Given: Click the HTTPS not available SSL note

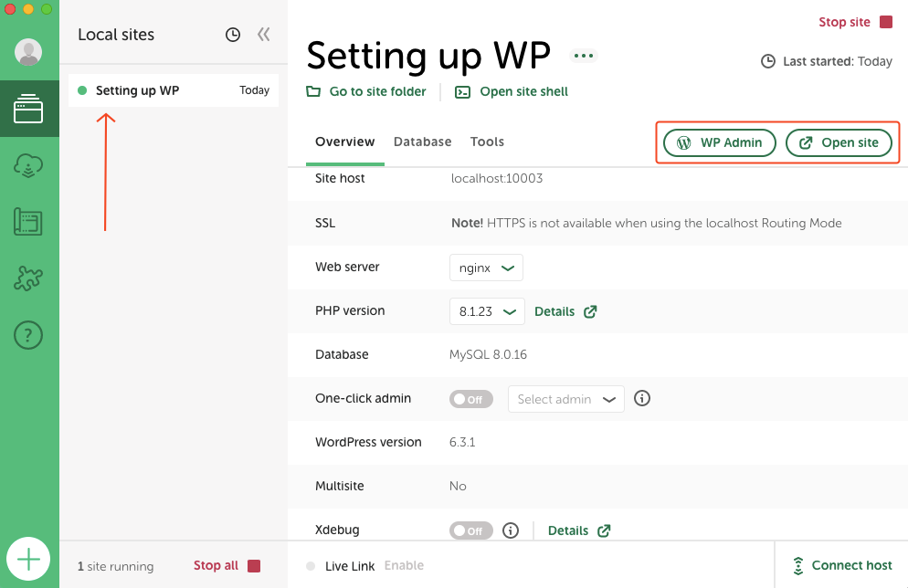Looking at the screenshot, I should tap(646, 224).
